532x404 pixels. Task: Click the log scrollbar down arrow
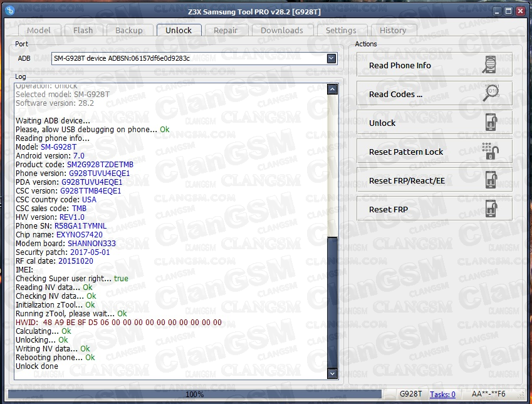point(332,373)
